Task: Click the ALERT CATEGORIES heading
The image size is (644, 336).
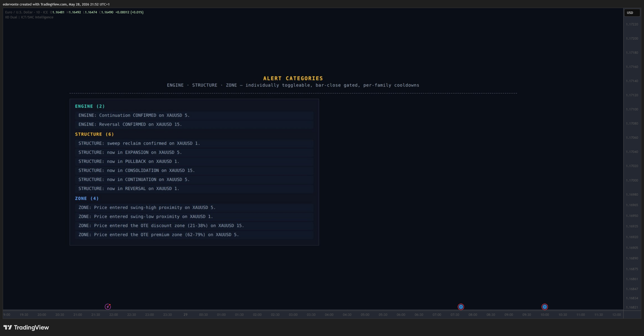Action: click(293, 78)
